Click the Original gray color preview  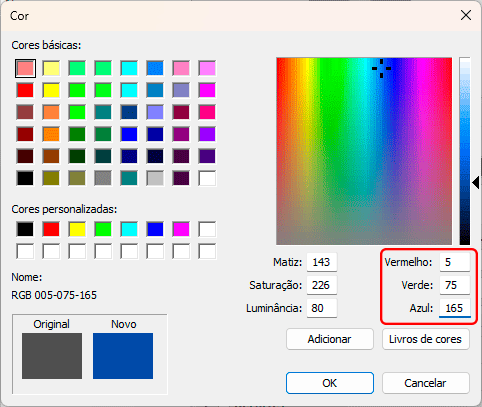click(x=52, y=356)
